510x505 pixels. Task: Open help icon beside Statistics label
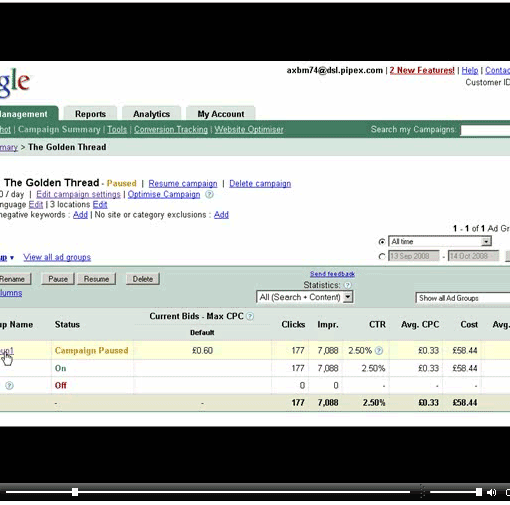pyautogui.click(x=347, y=285)
